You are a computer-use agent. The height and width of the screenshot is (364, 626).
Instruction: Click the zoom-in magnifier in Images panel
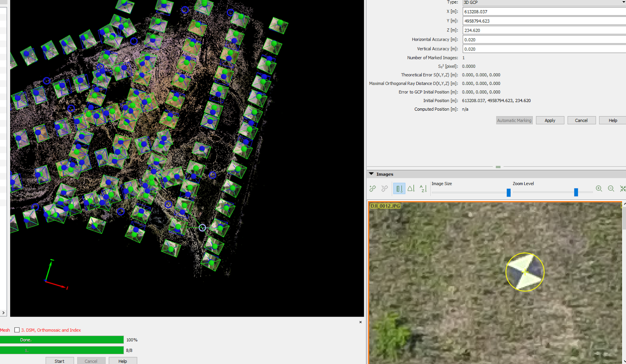(599, 188)
